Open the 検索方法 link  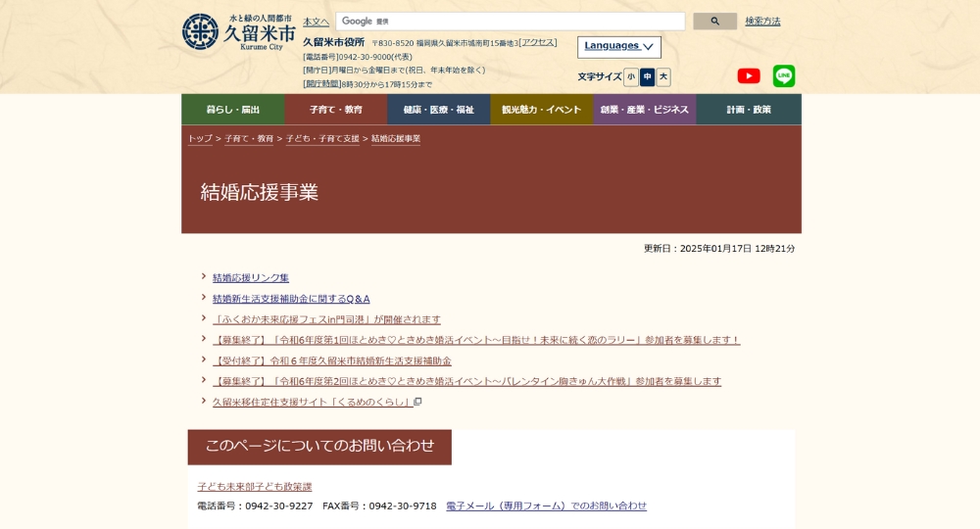tap(762, 22)
